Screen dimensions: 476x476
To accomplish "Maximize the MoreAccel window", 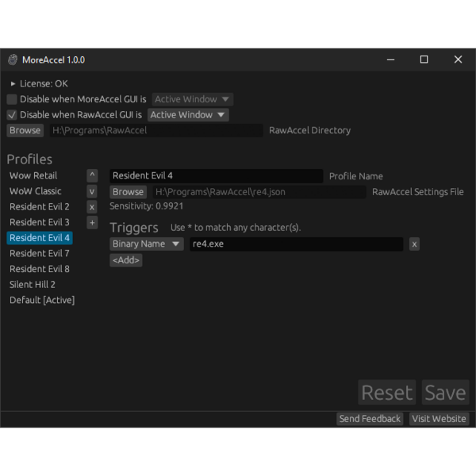I will 424,59.
